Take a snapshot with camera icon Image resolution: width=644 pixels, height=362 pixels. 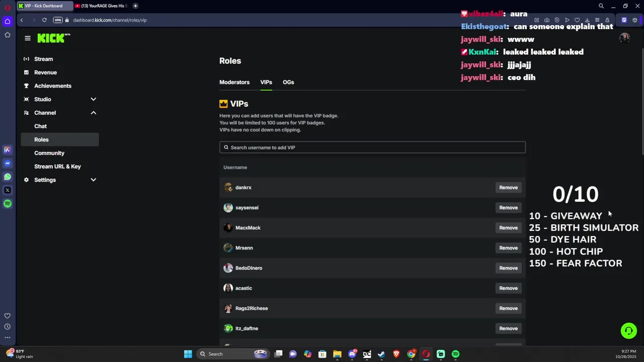click(x=547, y=20)
